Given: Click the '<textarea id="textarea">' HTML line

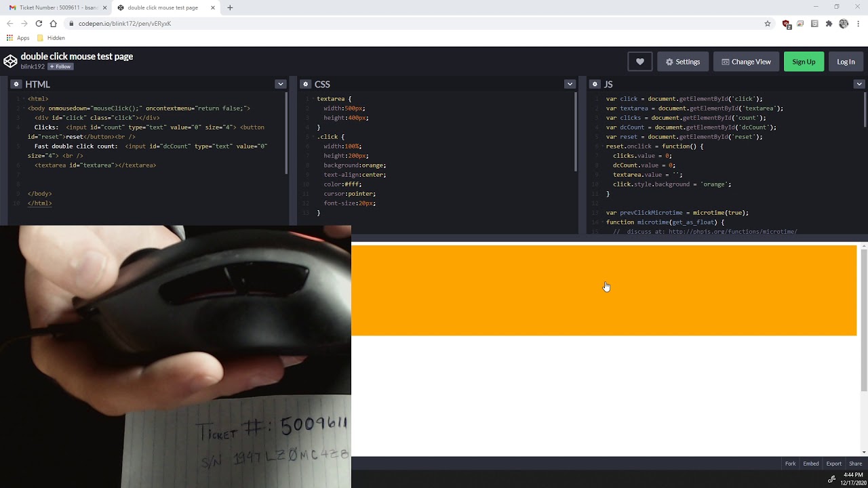Looking at the screenshot, I should click(95, 165).
